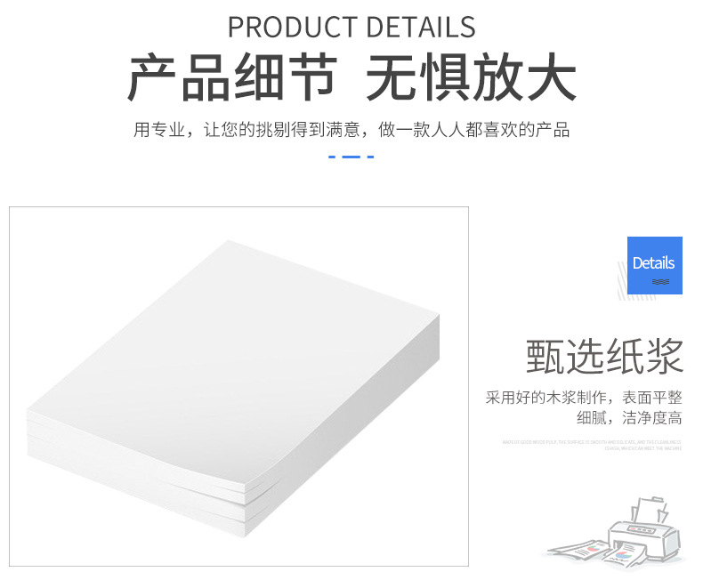This screenshot has width=703, height=588.
Task: Click the blue Details badge
Action: click(x=654, y=265)
